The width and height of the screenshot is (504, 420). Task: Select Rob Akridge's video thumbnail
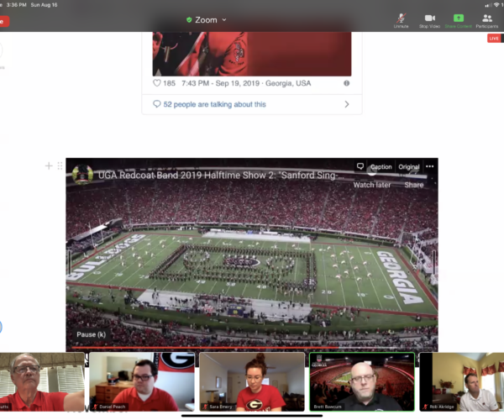click(462, 381)
